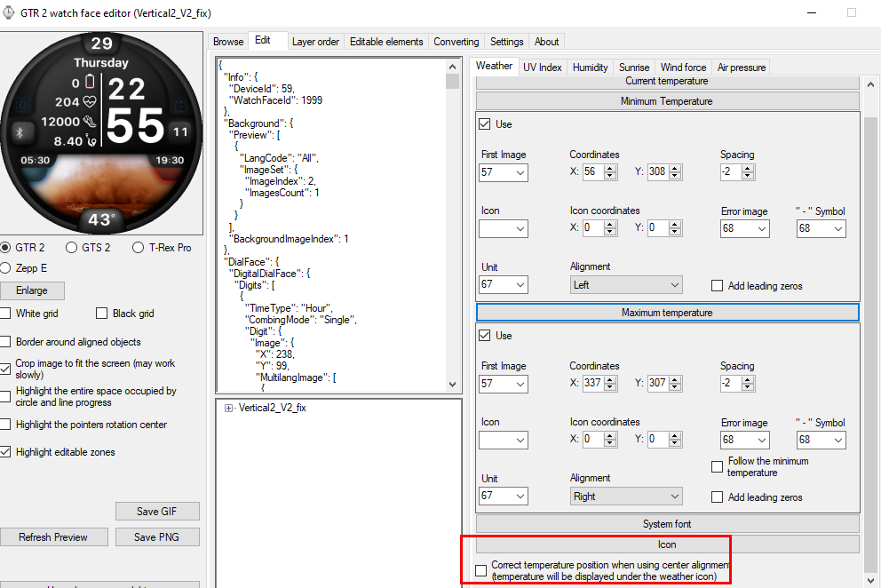Expand the Vertical2_V2_fix tree node
Image resolution: width=881 pixels, height=588 pixels.
click(228, 408)
